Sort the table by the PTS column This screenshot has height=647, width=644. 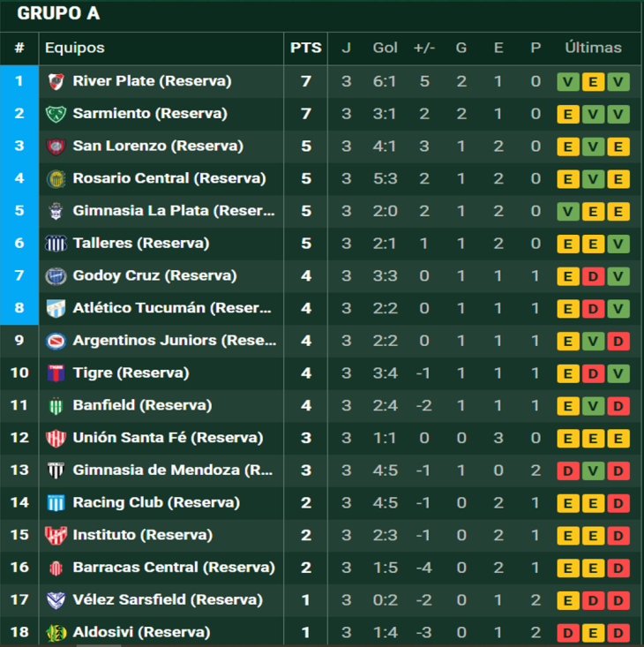pos(306,48)
